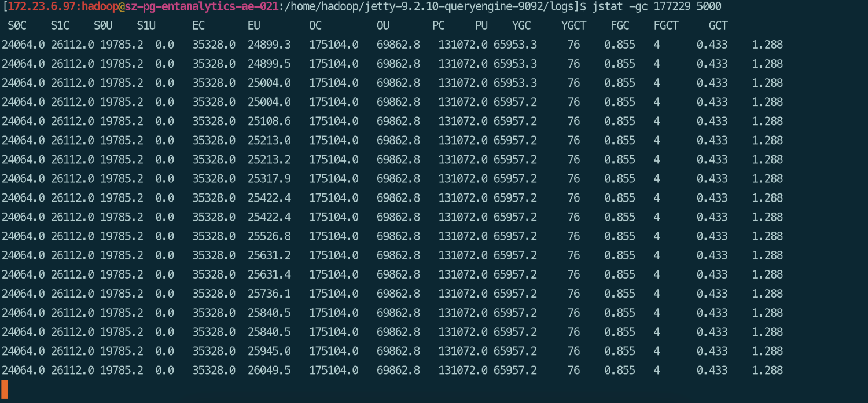
Task: Click the YGCT column header
Action: (x=573, y=25)
